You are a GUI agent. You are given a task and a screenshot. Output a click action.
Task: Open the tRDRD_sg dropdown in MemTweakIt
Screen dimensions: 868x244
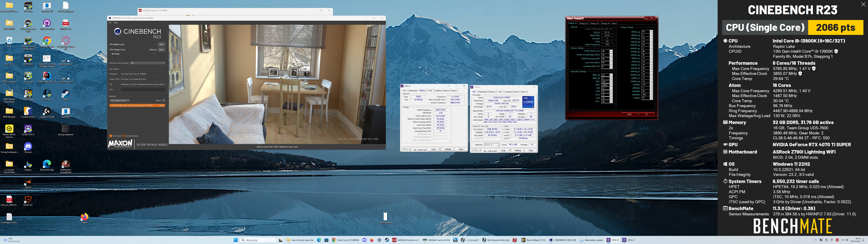point(651,32)
